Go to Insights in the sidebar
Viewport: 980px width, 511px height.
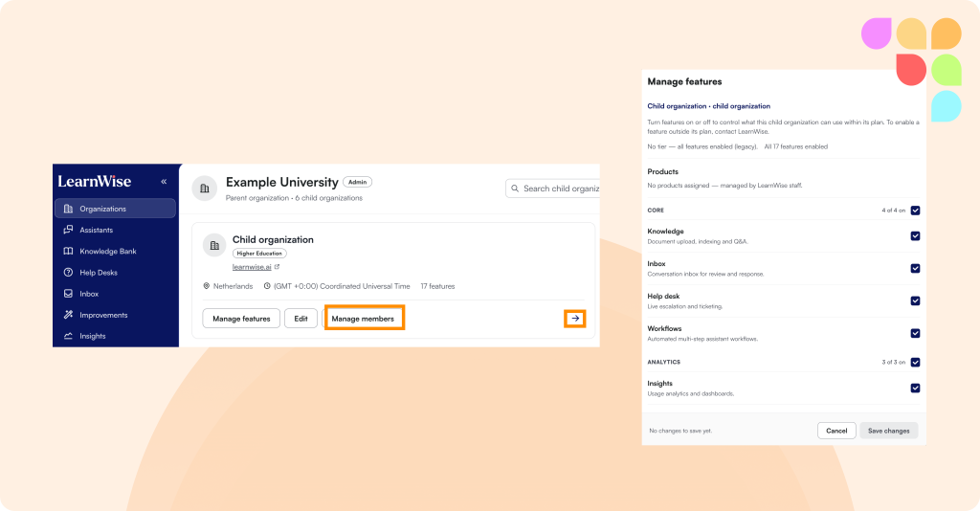93,336
